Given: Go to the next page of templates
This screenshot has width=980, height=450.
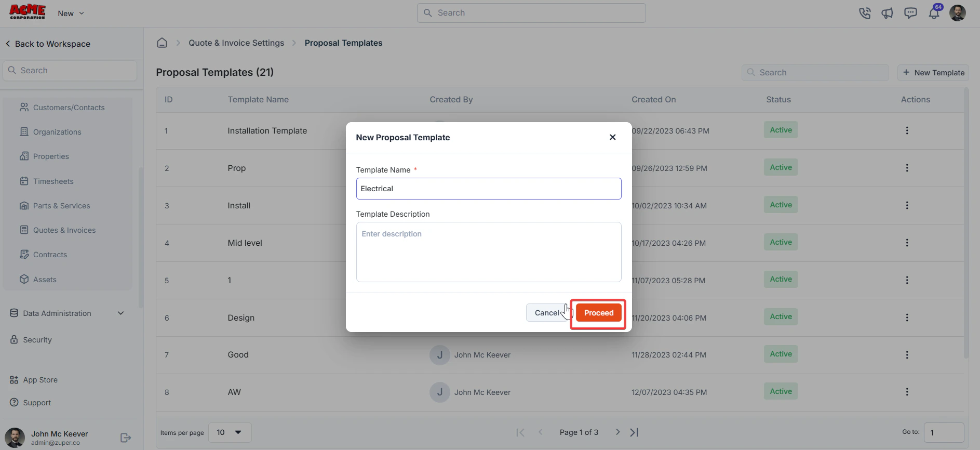Looking at the screenshot, I should click(x=617, y=432).
